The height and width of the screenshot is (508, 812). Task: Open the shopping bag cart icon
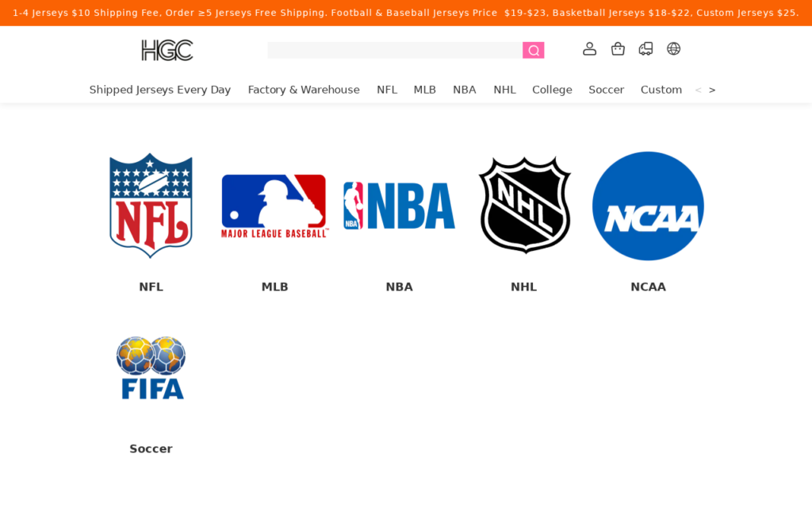(x=618, y=48)
